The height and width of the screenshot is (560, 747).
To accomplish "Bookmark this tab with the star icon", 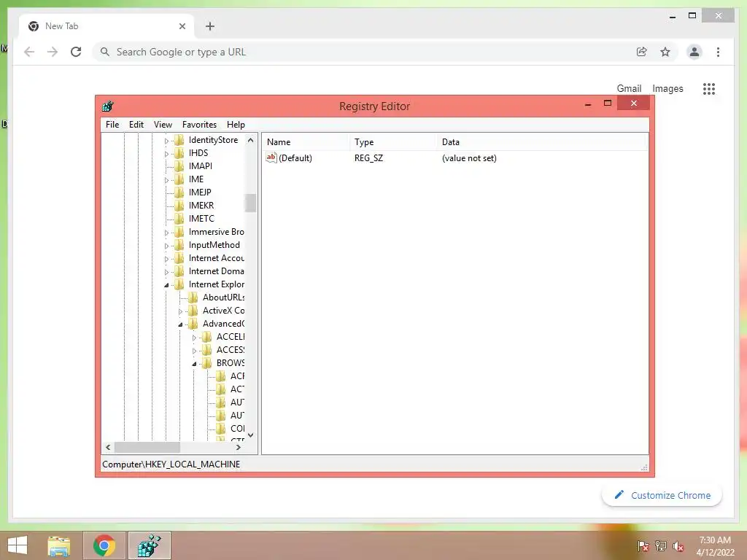I will (x=665, y=52).
